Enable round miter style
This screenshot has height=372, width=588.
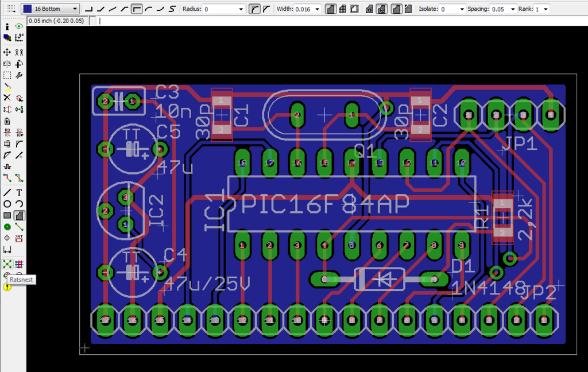click(x=254, y=9)
